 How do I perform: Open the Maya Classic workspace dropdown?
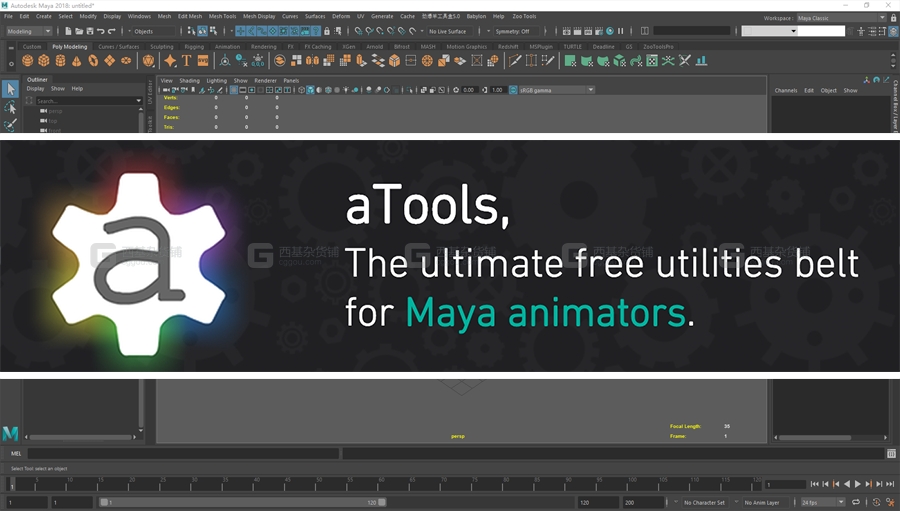pyautogui.click(x=841, y=18)
